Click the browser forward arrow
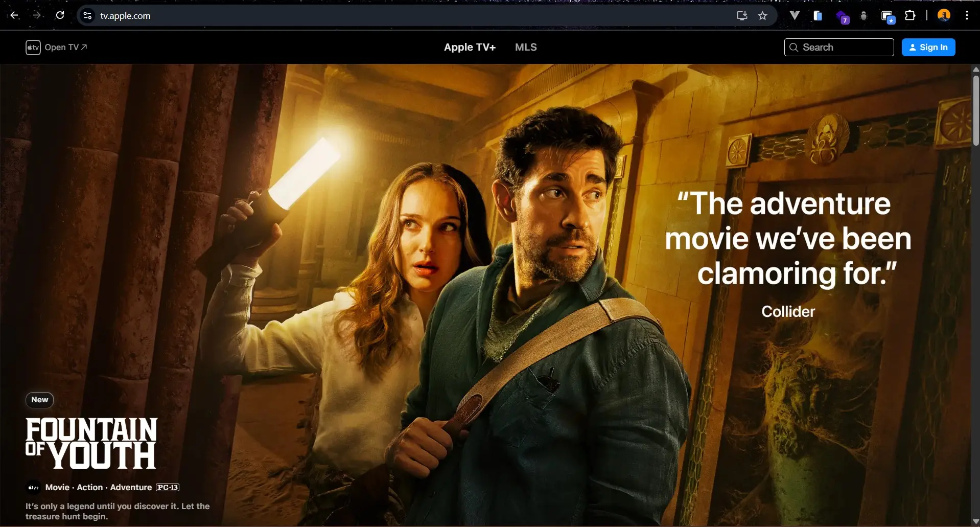980x527 pixels. pyautogui.click(x=37, y=15)
